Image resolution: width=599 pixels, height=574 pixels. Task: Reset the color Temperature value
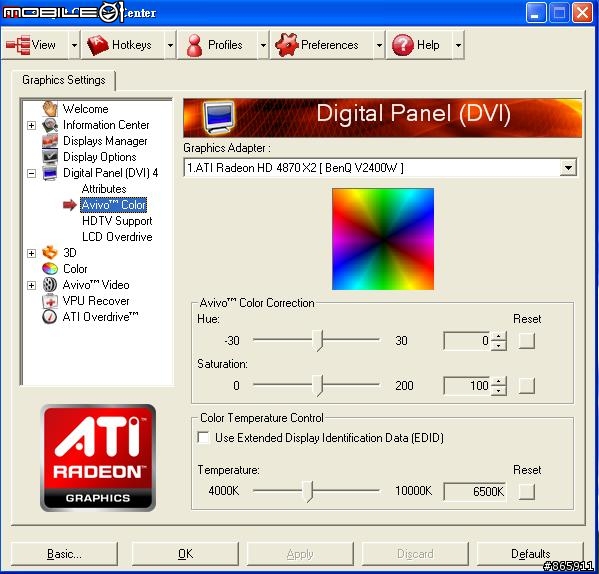(527, 492)
